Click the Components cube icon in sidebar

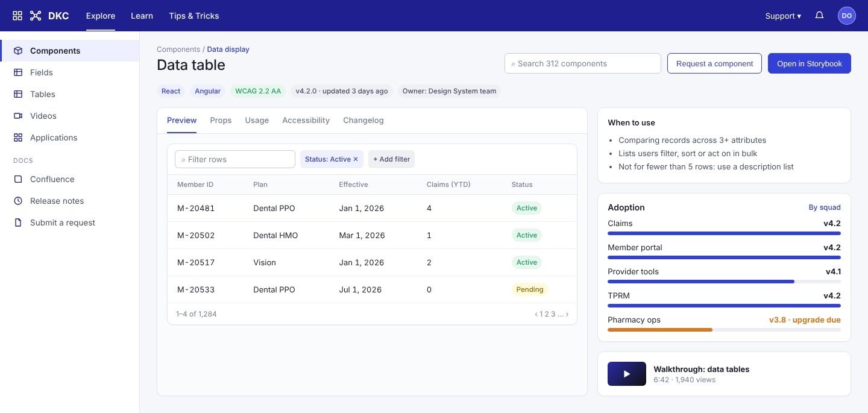click(18, 51)
